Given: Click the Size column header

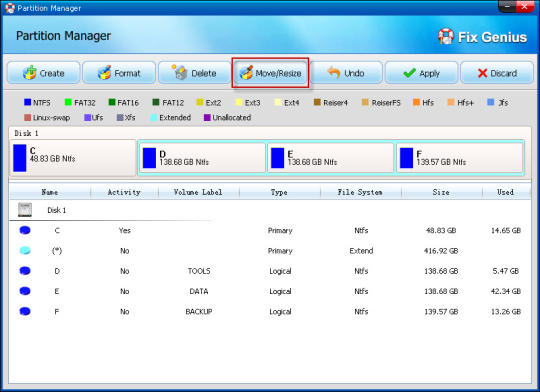Looking at the screenshot, I should 441,192.
